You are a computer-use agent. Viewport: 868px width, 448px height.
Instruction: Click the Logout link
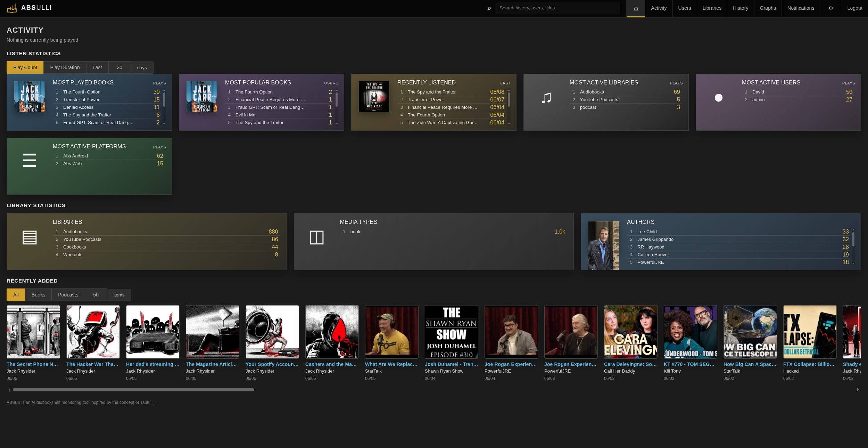(854, 8)
